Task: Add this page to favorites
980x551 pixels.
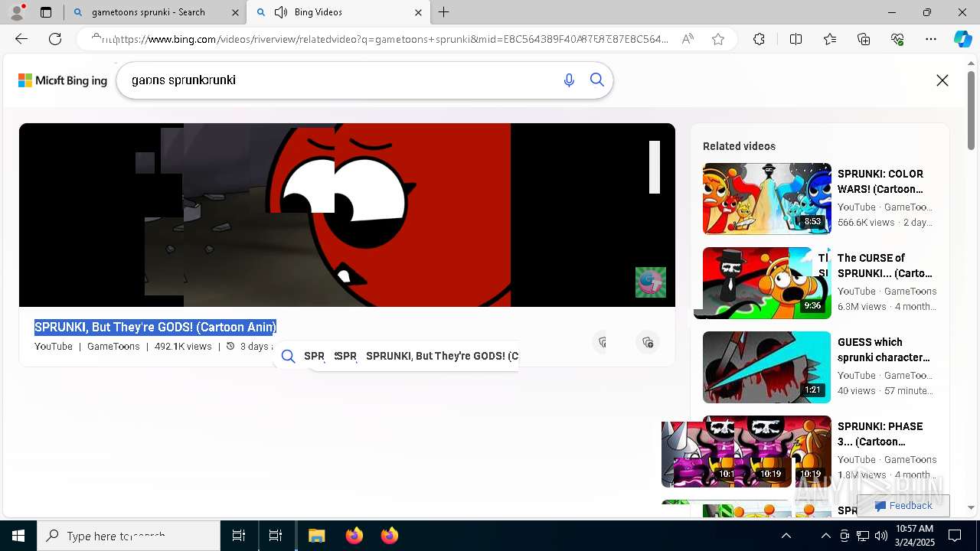Action: tap(718, 39)
